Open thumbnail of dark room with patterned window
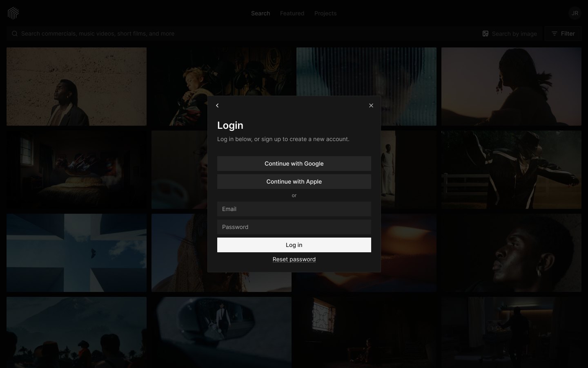The image size is (588, 368). click(x=366, y=332)
